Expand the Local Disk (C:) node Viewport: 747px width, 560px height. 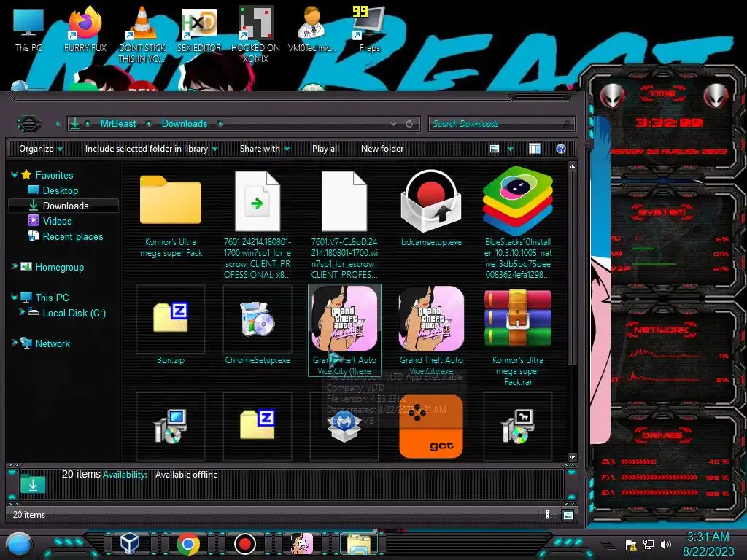tap(21, 312)
